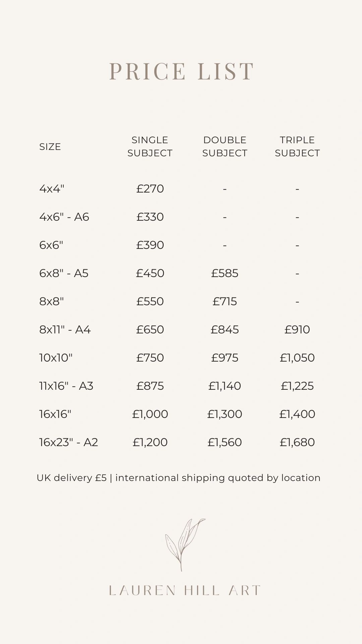The width and height of the screenshot is (362, 644).
Task: Select the TRIPLE SUBJECT column header
Action: [x=297, y=146]
